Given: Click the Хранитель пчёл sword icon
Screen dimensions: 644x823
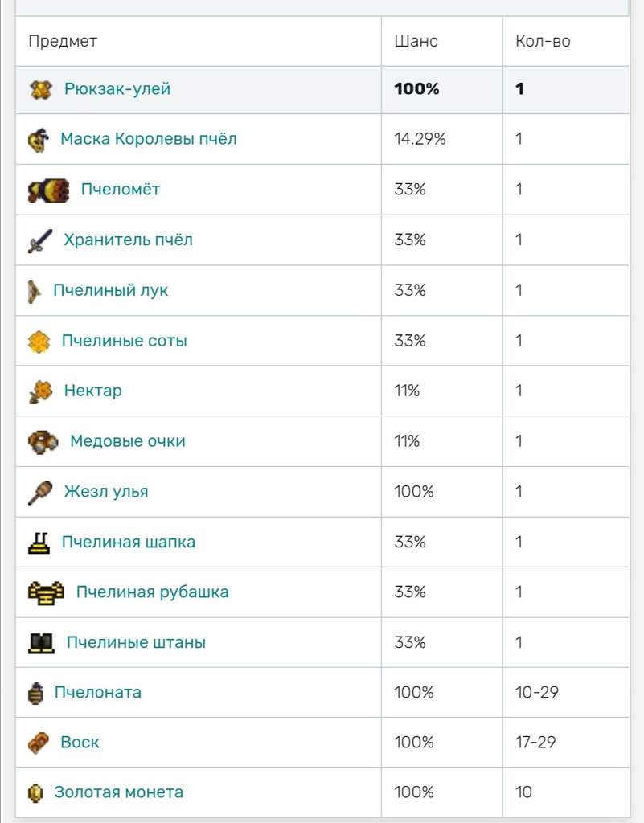Looking at the screenshot, I should (x=40, y=241).
